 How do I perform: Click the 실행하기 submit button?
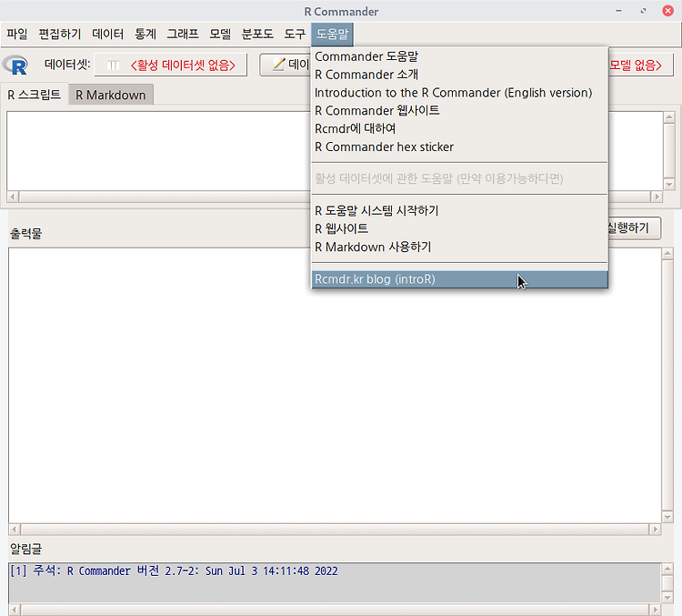pos(634,228)
